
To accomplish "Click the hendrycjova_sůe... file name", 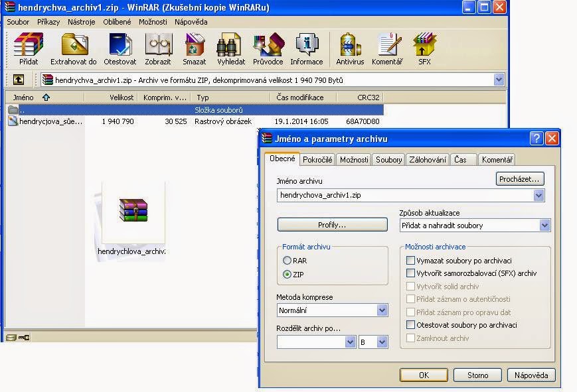I will [50, 121].
